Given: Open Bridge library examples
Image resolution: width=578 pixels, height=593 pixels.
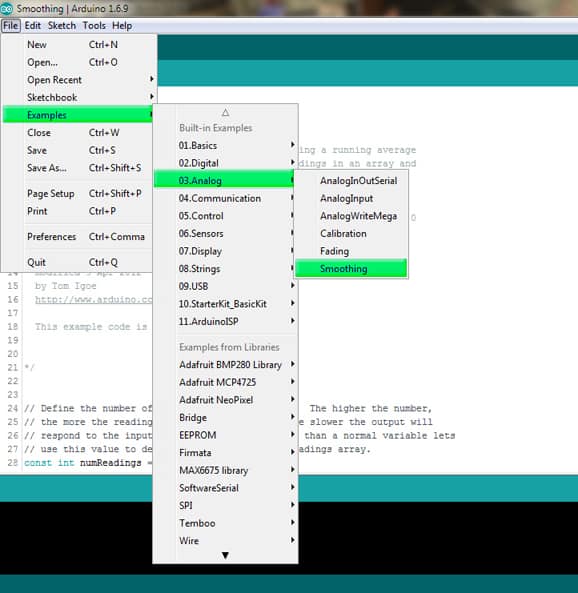Looking at the screenshot, I should pos(225,418).
